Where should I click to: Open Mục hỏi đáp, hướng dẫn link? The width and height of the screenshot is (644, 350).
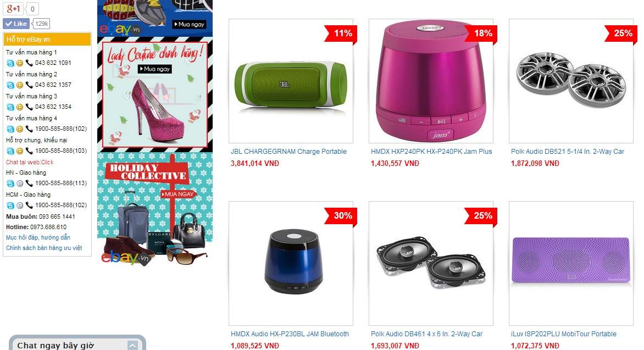[38, 237]
